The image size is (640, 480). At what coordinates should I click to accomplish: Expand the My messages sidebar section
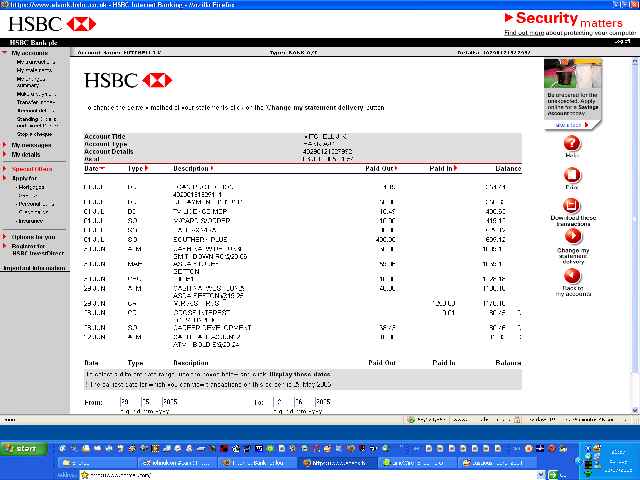[4, 145]
